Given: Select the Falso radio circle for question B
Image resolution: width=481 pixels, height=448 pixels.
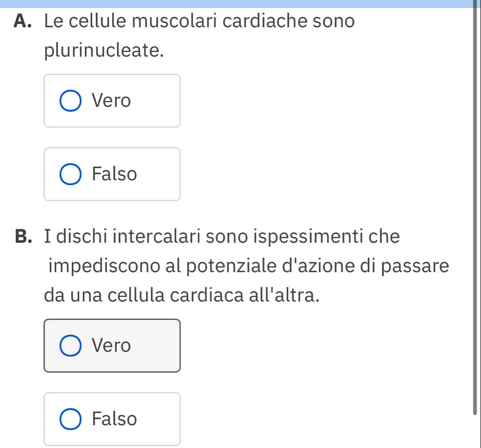Looking at the screenshot, I should (71, 419).
